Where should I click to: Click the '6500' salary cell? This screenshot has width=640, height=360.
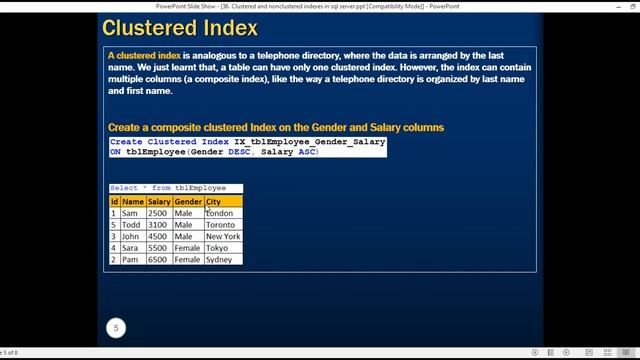[x=159, y=260]
